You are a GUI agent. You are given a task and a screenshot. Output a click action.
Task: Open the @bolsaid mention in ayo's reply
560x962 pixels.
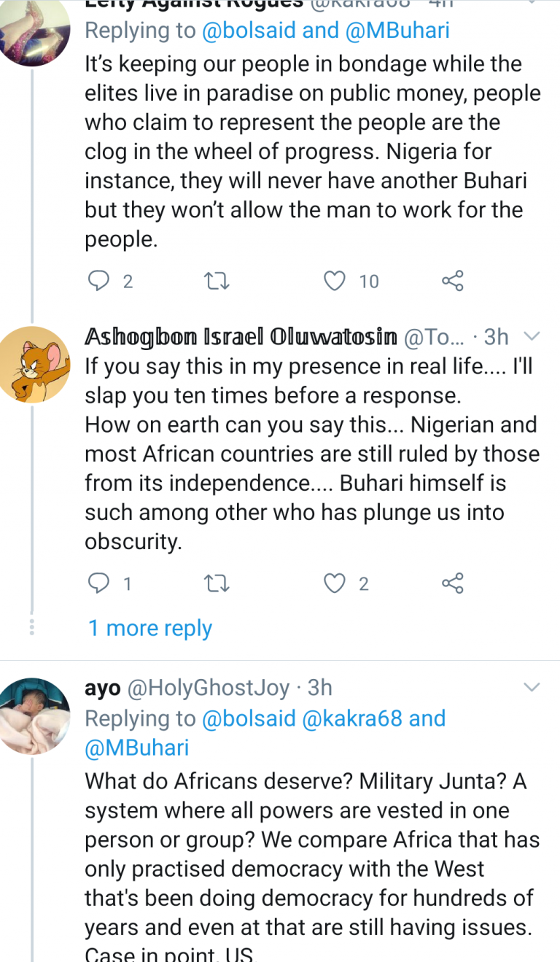point(248,718)
